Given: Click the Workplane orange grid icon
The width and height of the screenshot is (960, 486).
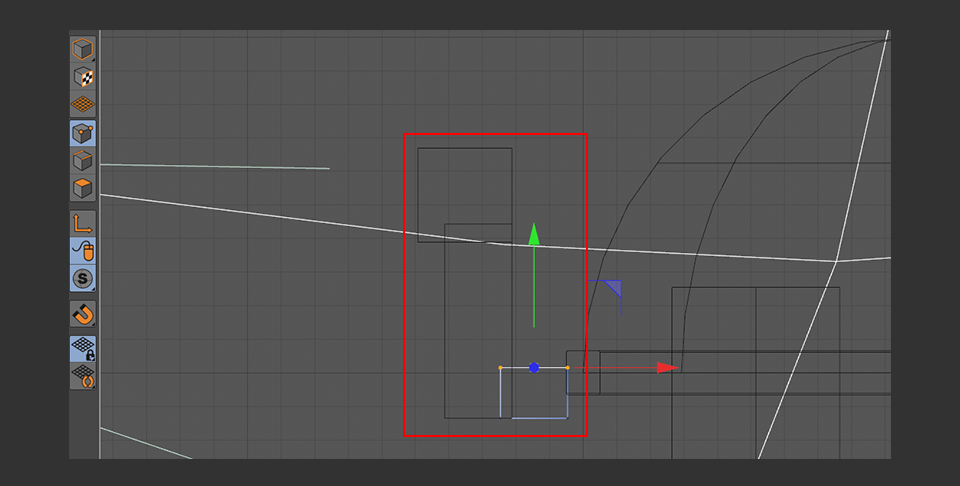Looking at the screenshot, I should (83, 104).
